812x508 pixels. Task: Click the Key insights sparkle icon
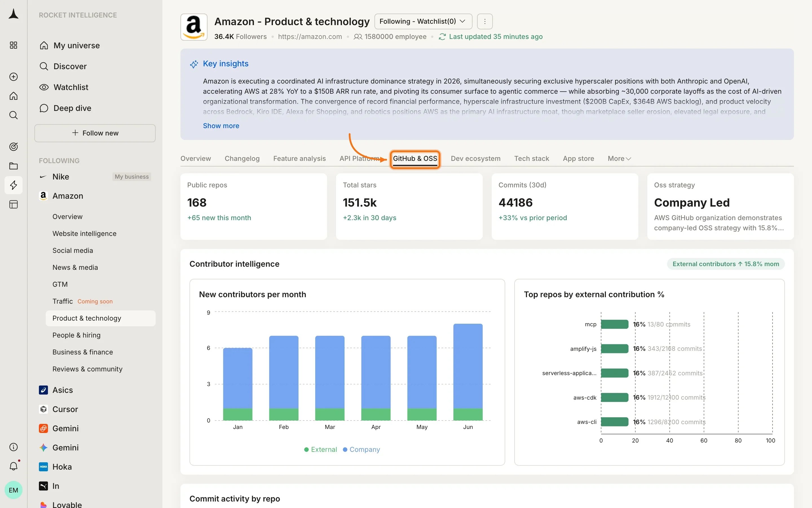pos(194,64)
